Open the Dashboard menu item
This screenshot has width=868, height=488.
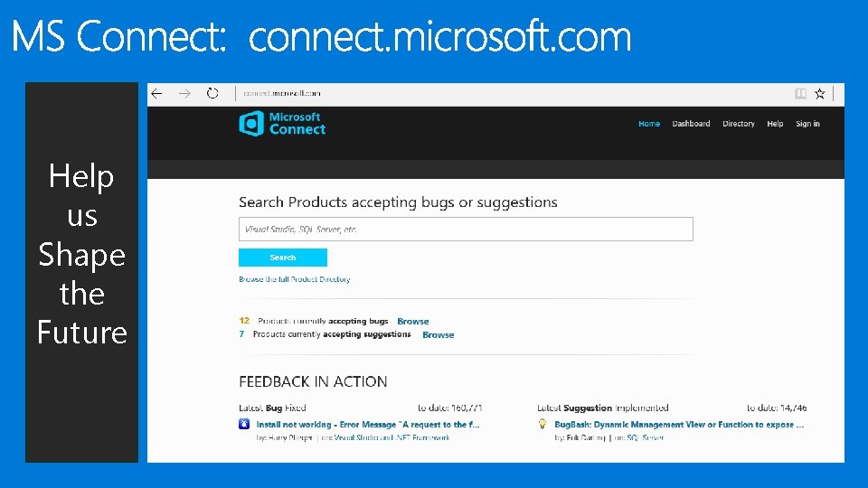point(691,124)
